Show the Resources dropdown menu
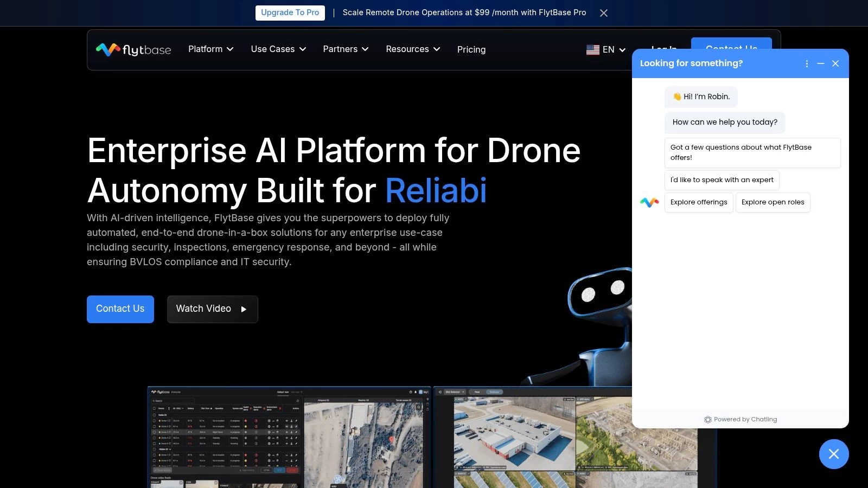The height and width of the screenshot is (488, 868). pyautogui.click(x=413, y=49)
